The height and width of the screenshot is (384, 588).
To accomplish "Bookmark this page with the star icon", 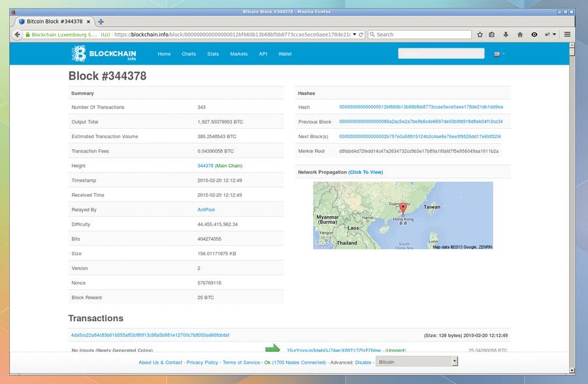I will (x=480, y=35).
